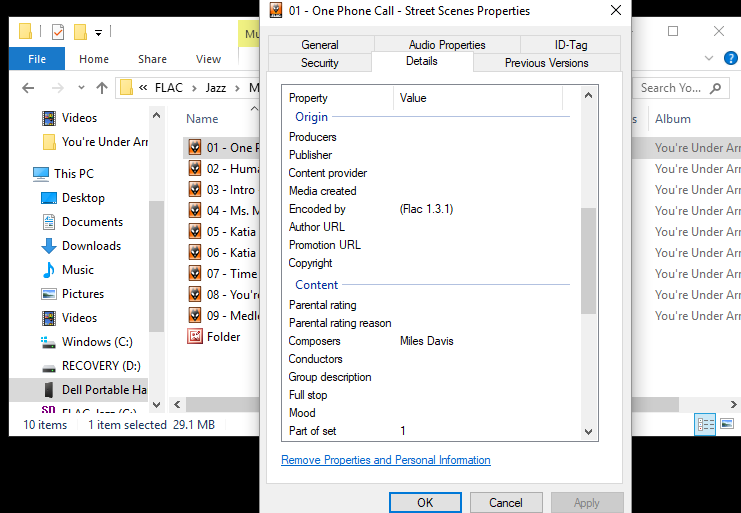Click the FLAC icon for track 02
Screen dimensions: 741x513
point(195,169)
